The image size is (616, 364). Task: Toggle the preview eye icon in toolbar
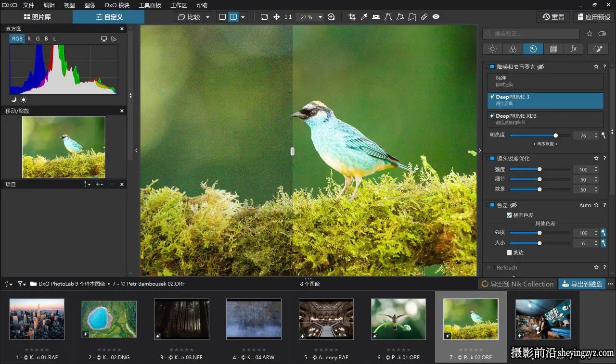(x=436, y=17)
